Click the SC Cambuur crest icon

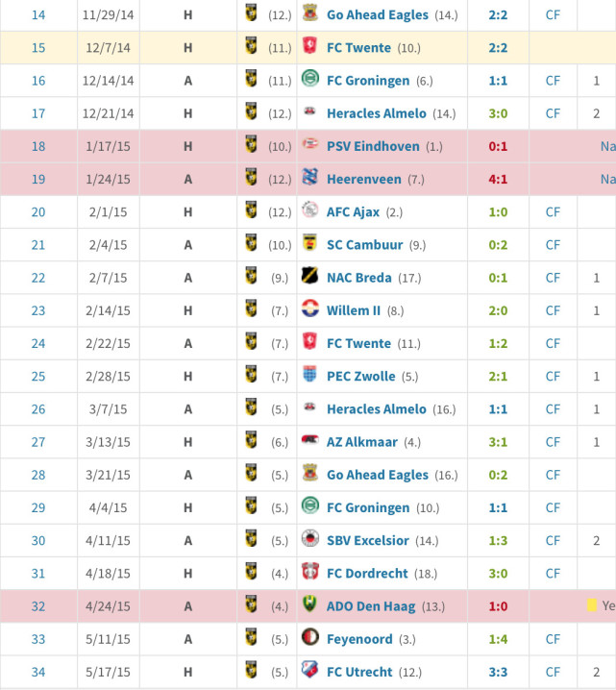309,244
